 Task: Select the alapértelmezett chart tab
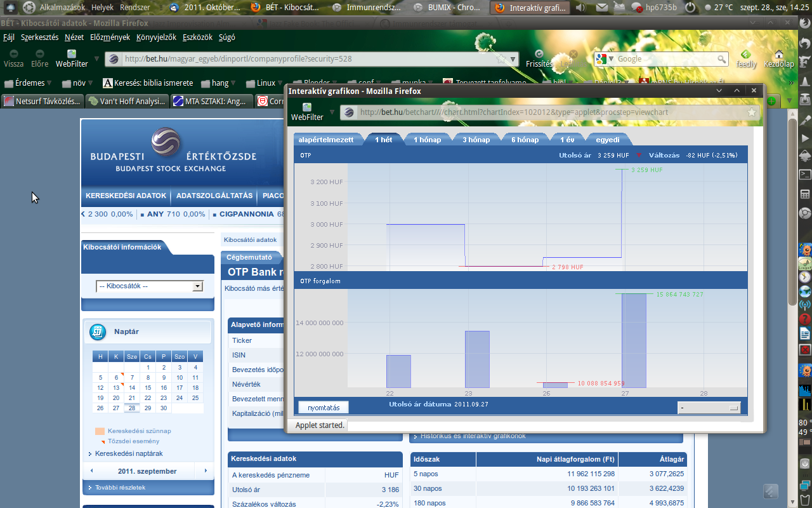click(326, 140)
